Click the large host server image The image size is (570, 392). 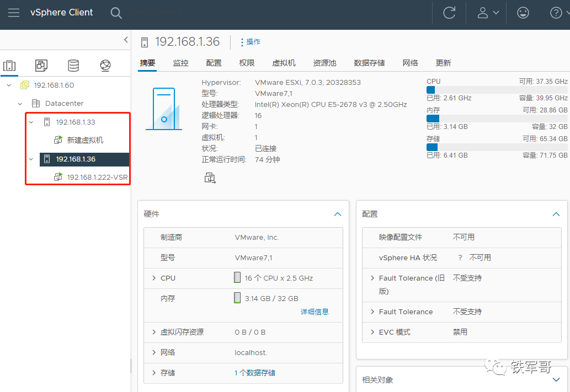pos(164,109)
